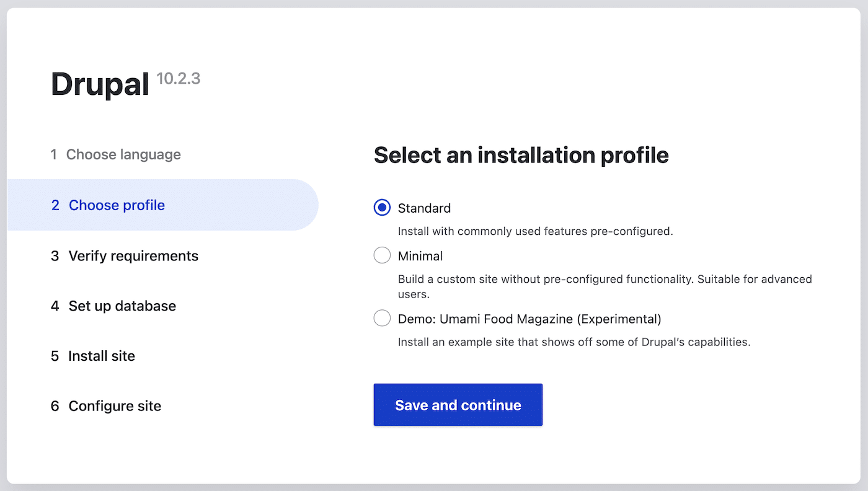868x491 pixels.
Task: Open the Install site step
Action: [x=102, y=356]
